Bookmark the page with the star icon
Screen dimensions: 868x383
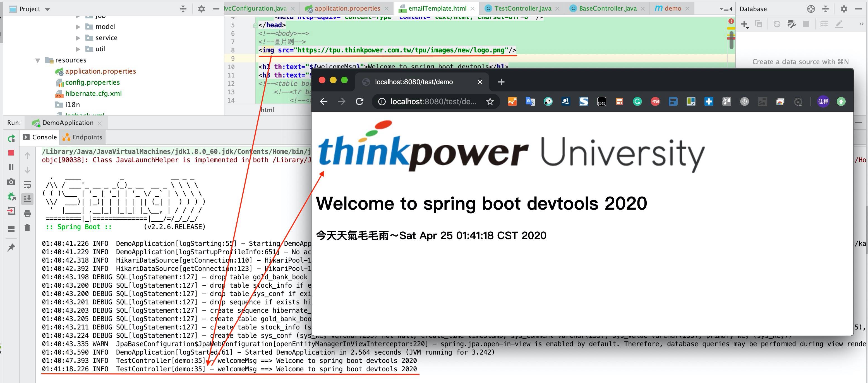pos(490,102)
